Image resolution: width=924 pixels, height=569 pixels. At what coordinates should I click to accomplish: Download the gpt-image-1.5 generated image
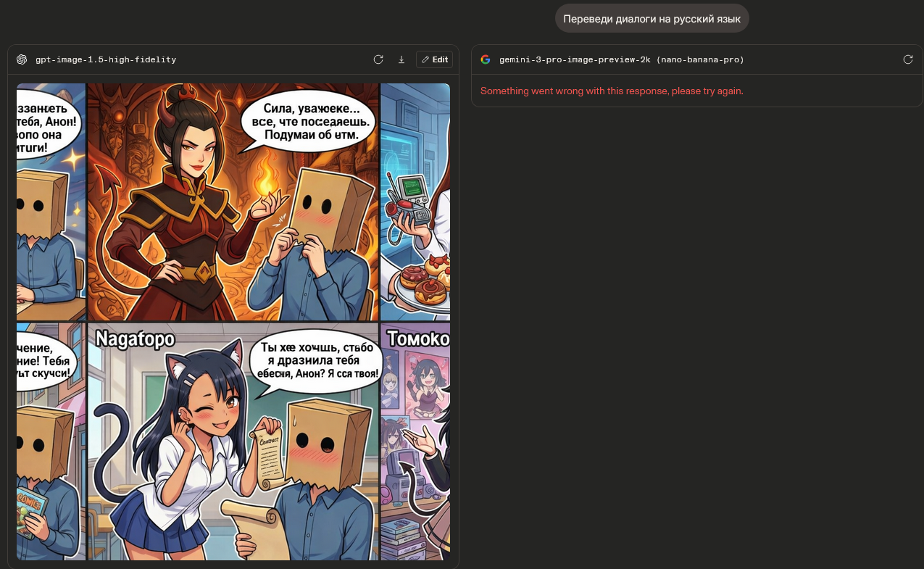tap(401, 59)
